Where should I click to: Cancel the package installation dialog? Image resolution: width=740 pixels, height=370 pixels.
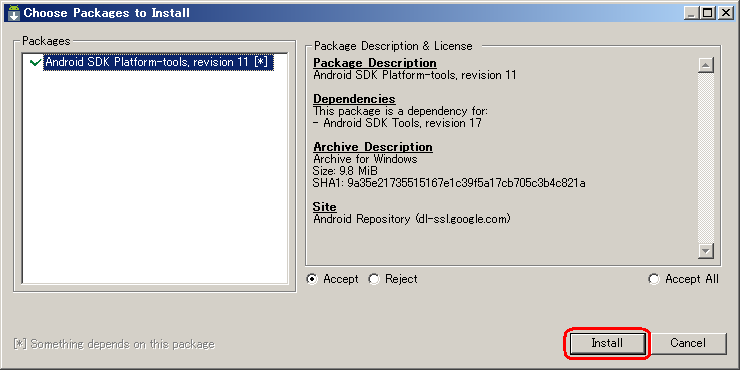[688, 343]
